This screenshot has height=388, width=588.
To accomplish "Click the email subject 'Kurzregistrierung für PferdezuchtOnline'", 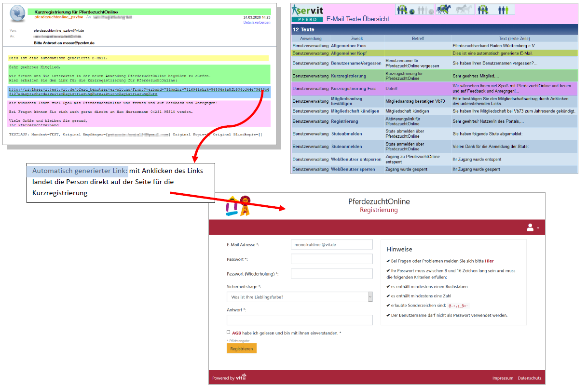I will coord(76,12).
